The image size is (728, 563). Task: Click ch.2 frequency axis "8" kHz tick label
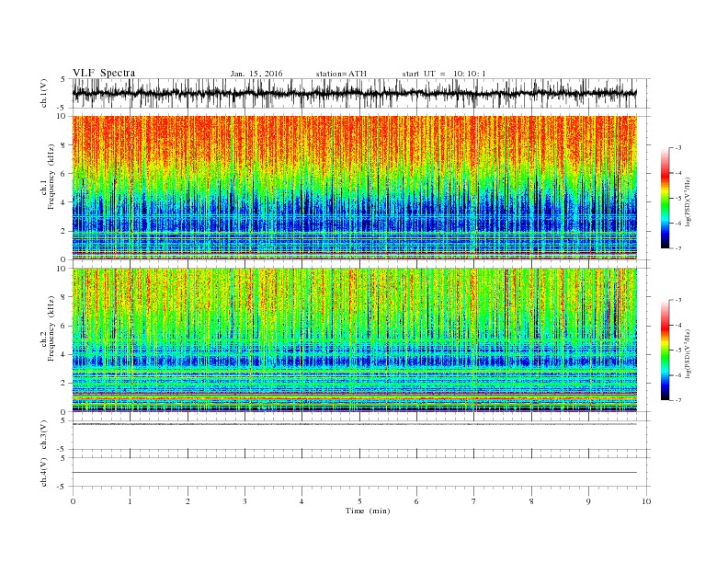64,297
